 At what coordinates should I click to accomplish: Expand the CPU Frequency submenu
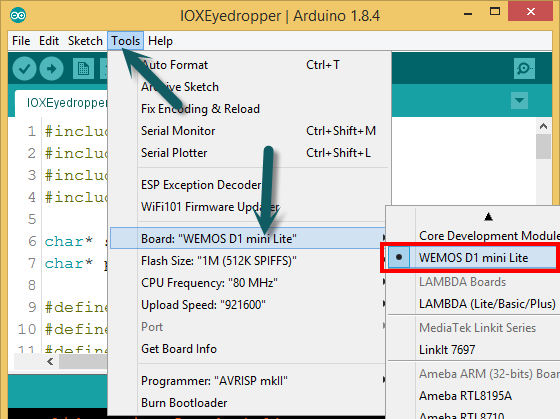[247, 283]
